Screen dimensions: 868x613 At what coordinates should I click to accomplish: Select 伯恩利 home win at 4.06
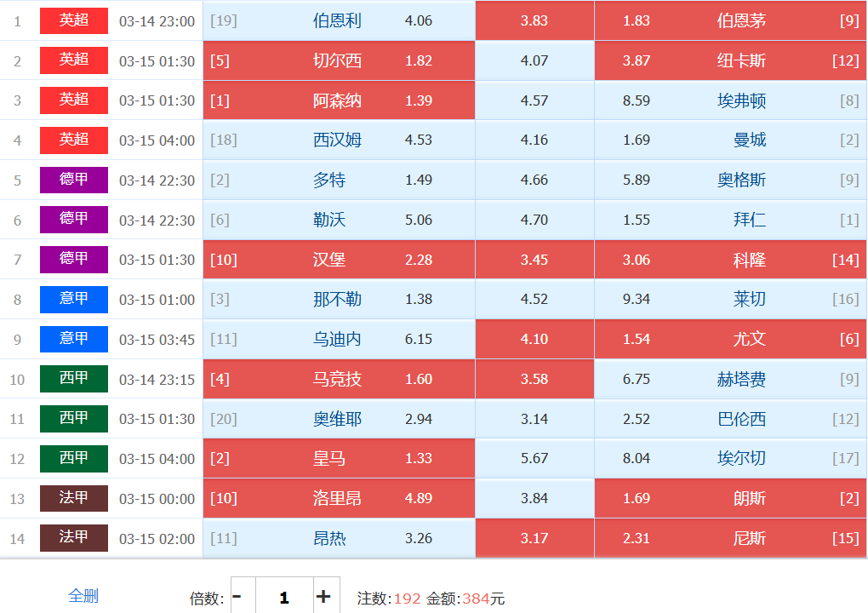[x=339, y=20]
